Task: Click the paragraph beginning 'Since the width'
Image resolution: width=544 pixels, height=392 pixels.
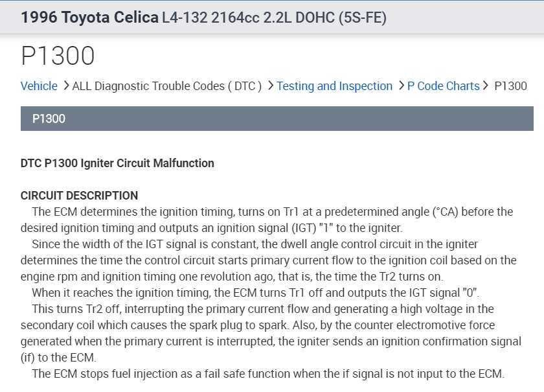Action: pyautogui.click(x=269, y=260)
